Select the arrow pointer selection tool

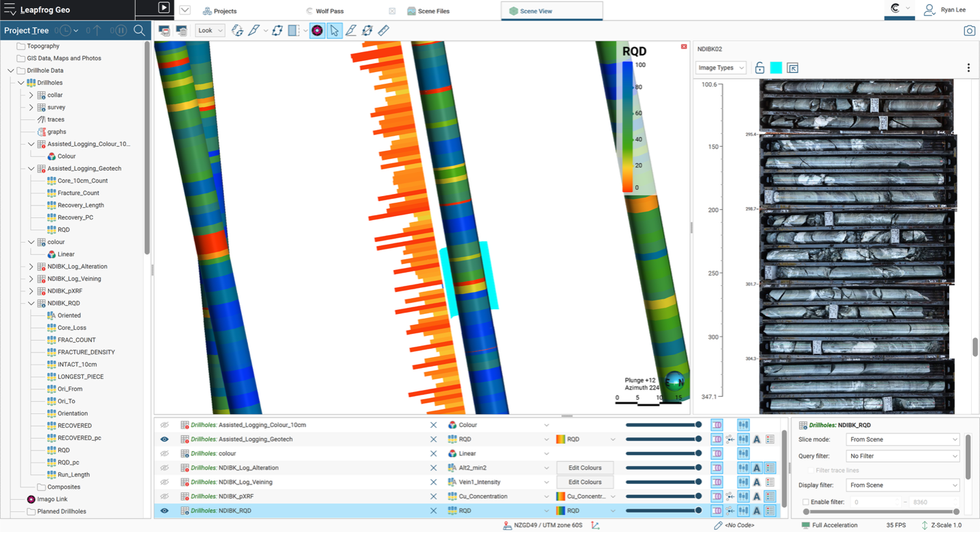point(334,31)
